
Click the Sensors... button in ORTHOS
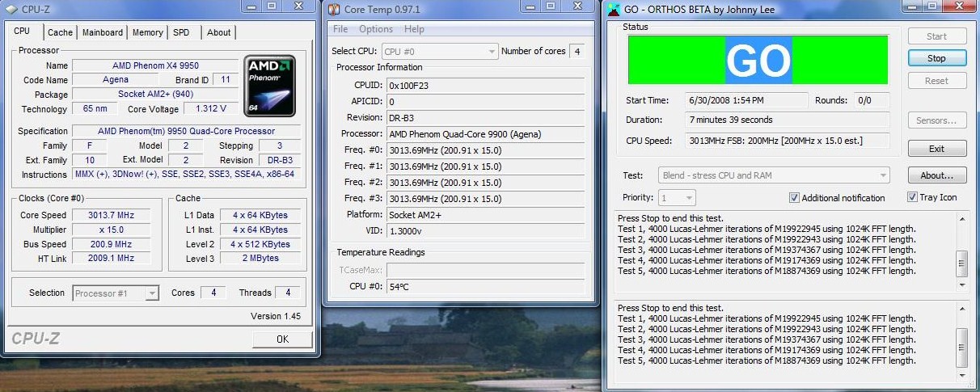936,120
